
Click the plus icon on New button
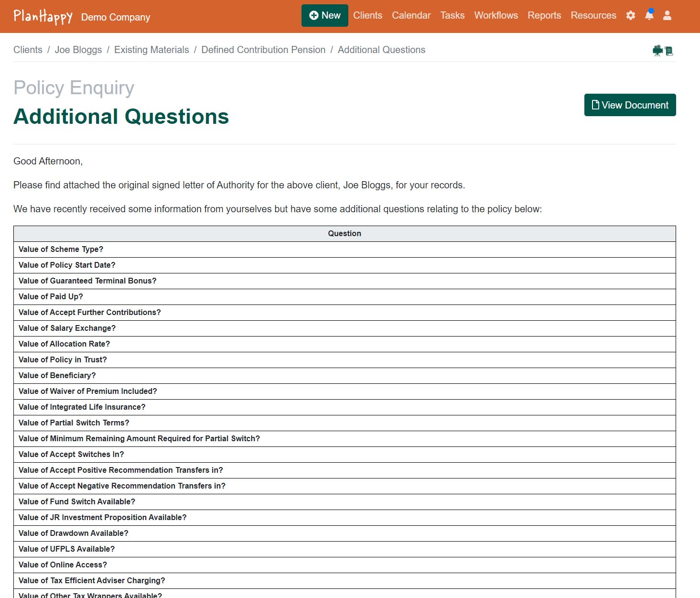(x=314, y=15)
